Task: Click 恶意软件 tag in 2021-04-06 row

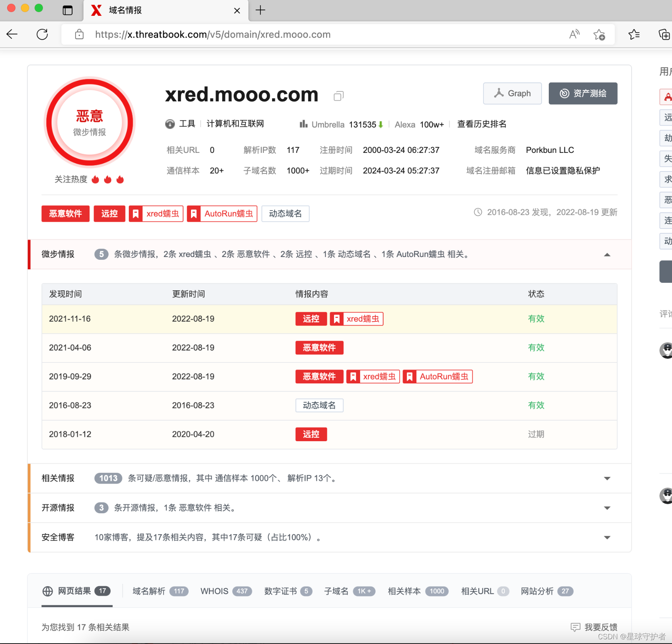Action: pyautogui.click(x=319, y=348)
